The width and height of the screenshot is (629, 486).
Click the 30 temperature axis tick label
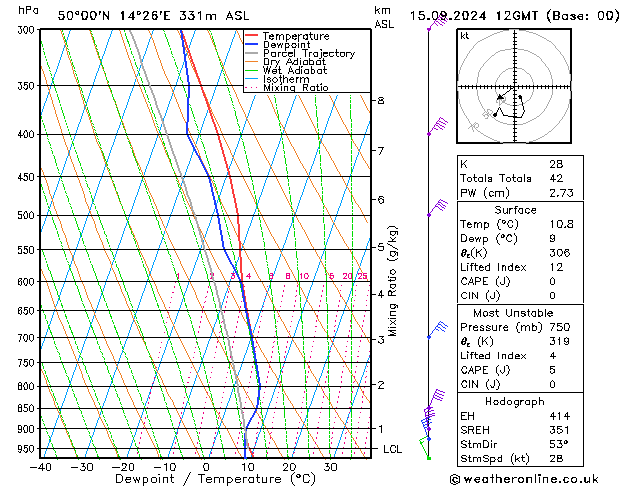click(330, 467)
